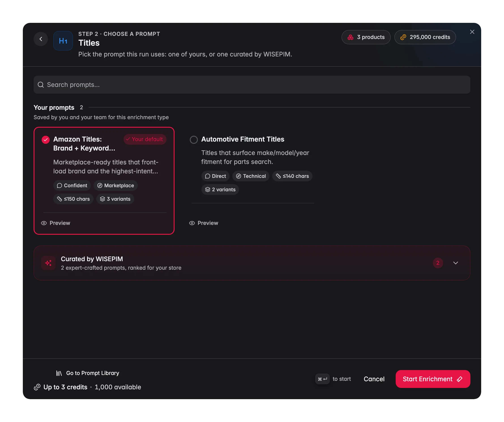This screenshot has width=504, height=422.
Task: Select the Automotive Fitment Titles radio
Action: pyautogui.click(x=194, y=140)
